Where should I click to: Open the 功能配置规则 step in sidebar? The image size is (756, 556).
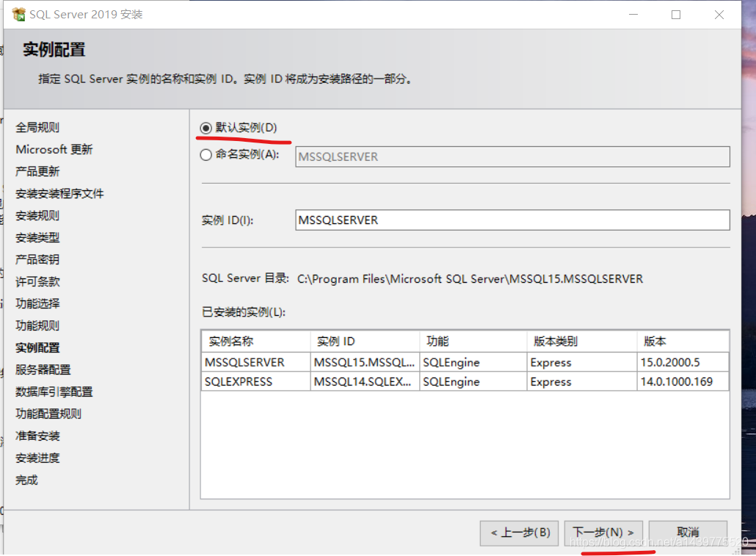[48, 414]
